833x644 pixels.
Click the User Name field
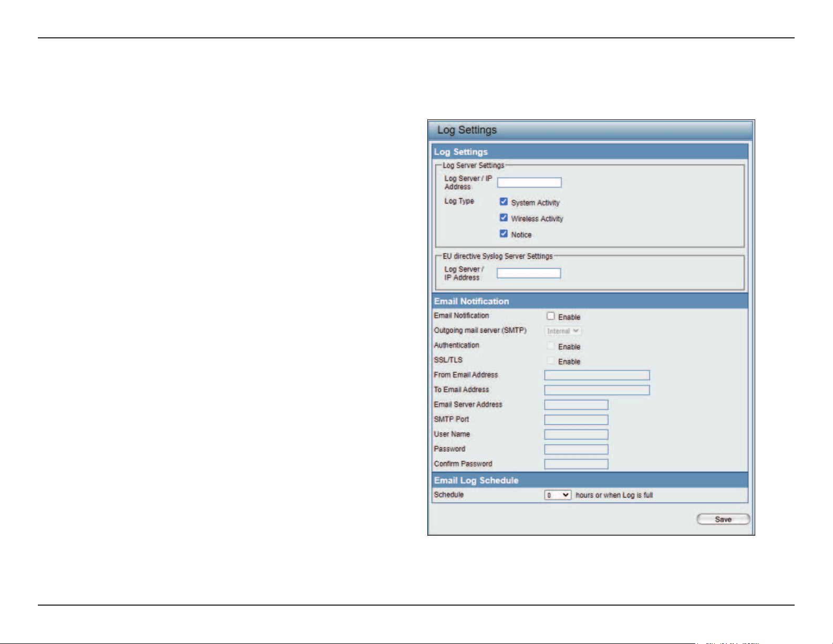(x=576, y=434)
